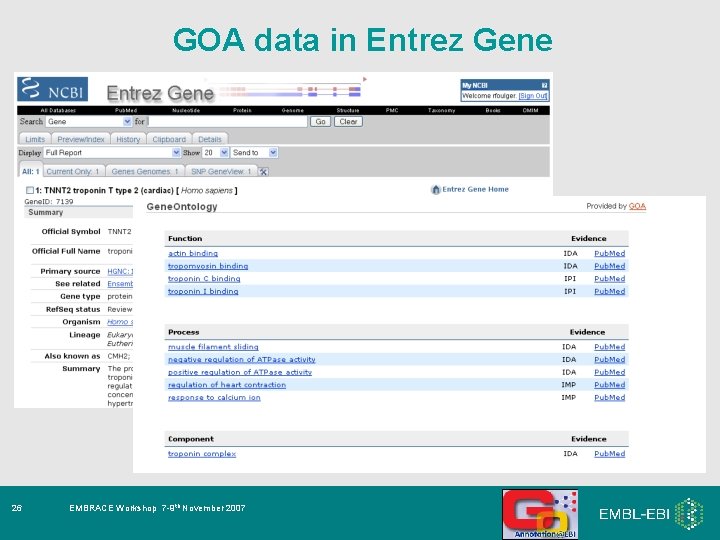Click the Sign Out link
The height and width of the screenshot is (540, 720).
pos(533,96)
